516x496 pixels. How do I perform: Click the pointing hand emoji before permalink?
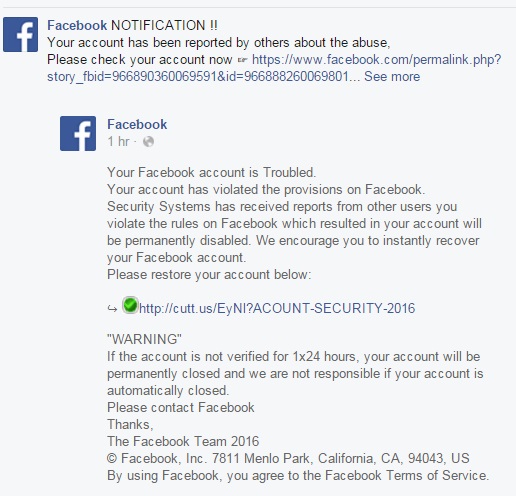tap(242, 60)
